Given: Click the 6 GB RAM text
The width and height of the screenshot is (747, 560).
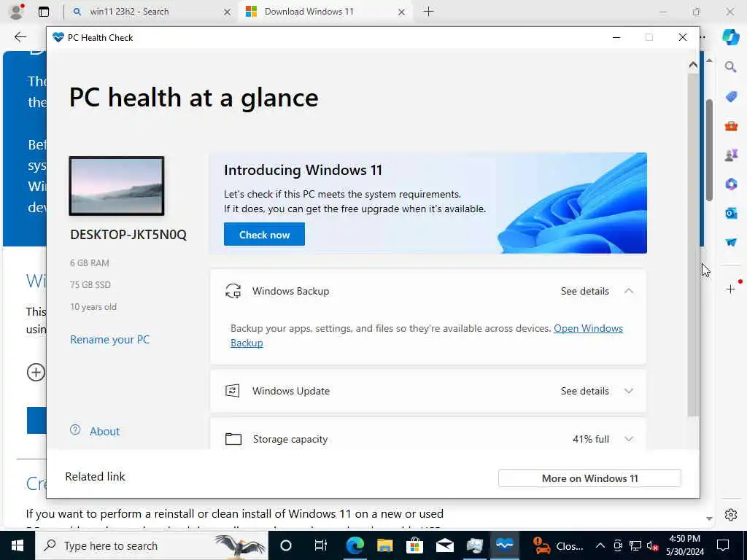Looking at the screenshot, I should [x=90, y=262].
